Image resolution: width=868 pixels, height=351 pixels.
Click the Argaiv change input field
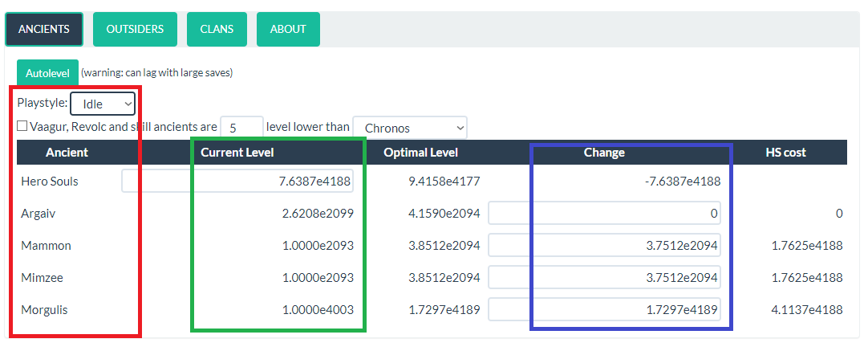pos(604,214)
